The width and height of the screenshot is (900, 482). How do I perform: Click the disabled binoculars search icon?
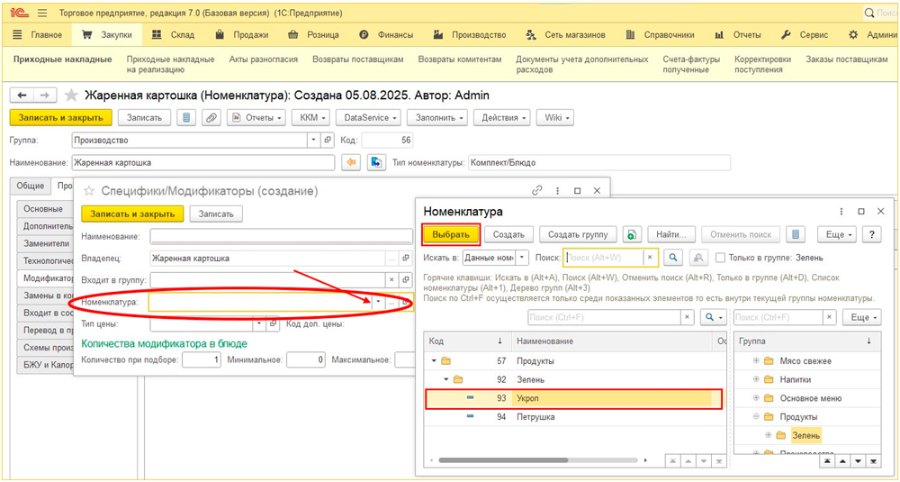tap(699, 258)
